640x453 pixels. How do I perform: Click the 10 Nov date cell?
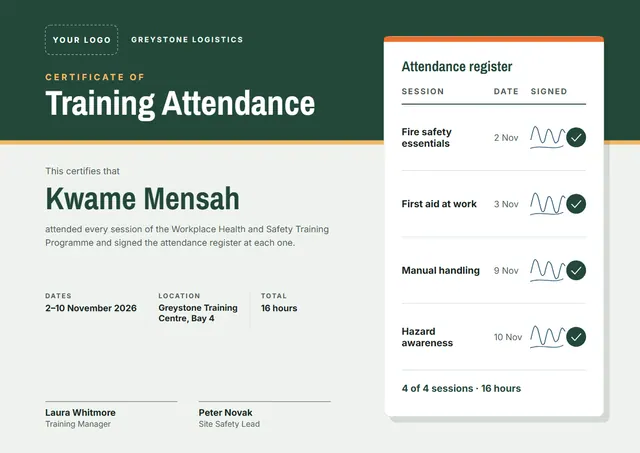508,337
